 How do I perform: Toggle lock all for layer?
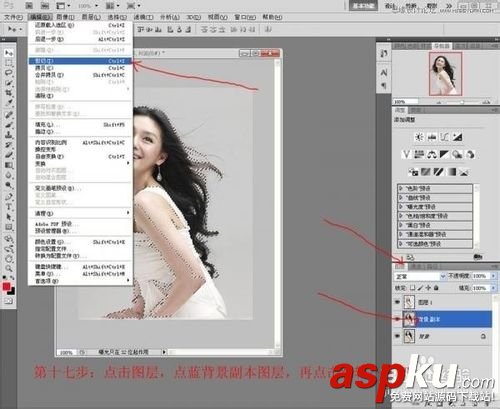point(436,288)
